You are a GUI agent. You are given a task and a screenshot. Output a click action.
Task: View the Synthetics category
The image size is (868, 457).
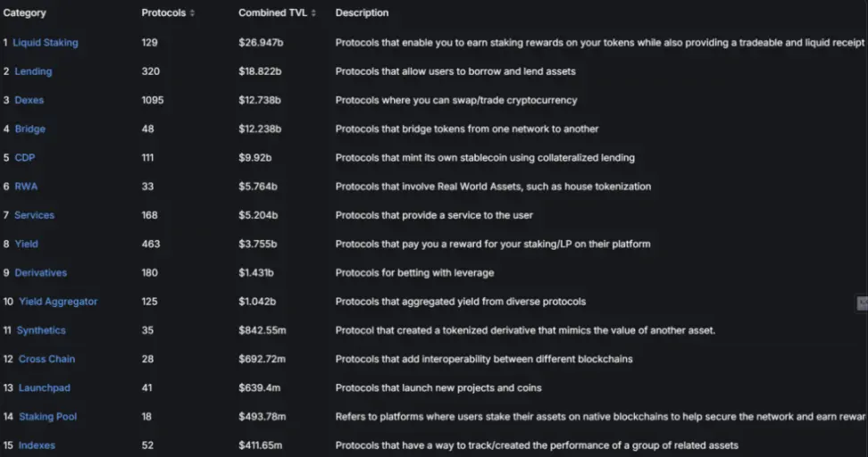pos(41,330)
